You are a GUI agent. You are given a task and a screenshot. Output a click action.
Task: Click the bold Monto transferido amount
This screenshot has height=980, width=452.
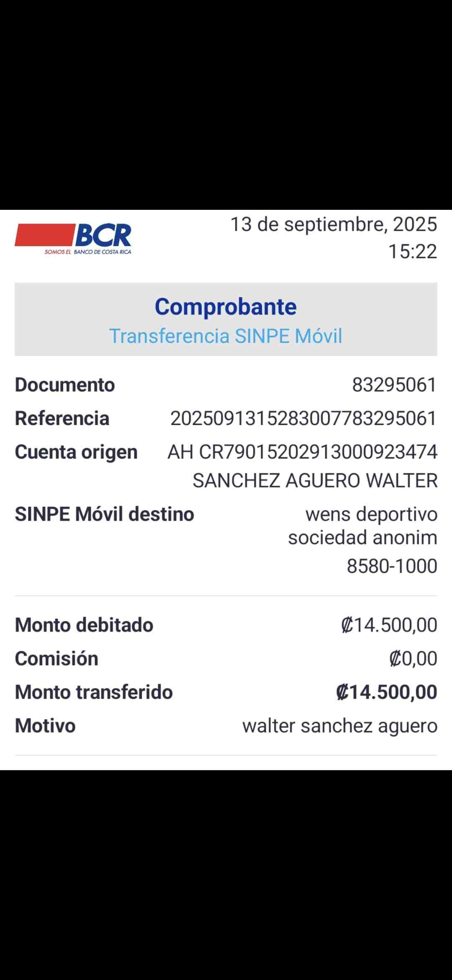387,692
